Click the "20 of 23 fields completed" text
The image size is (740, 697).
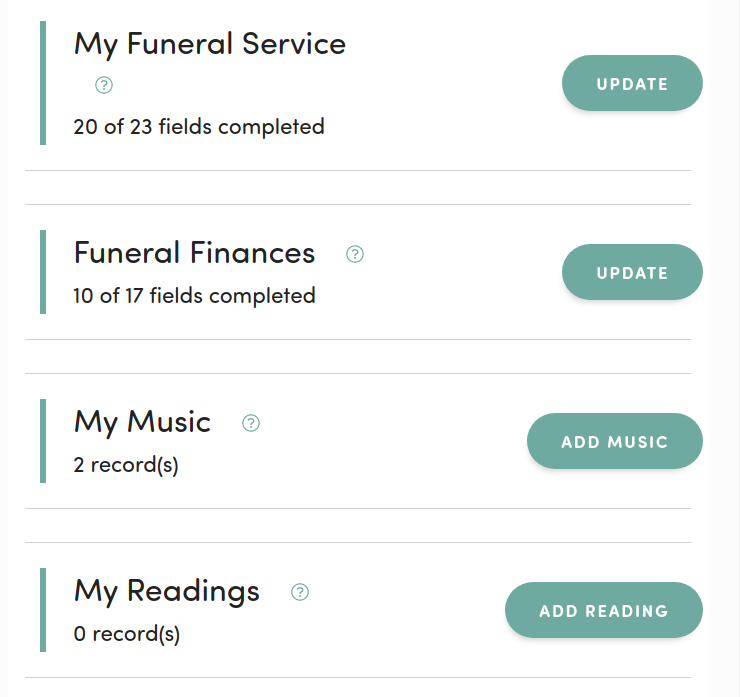pyautogui.click(x=198, y=127)
